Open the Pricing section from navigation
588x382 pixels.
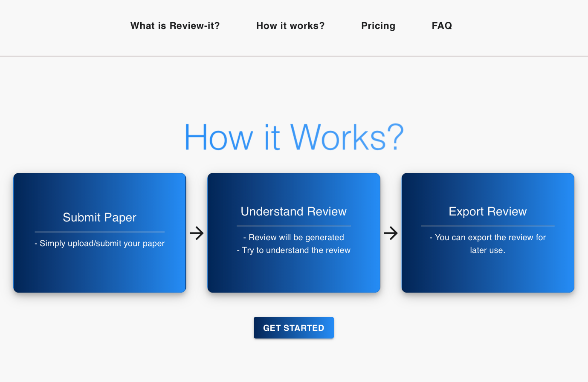tap(378, 26)
